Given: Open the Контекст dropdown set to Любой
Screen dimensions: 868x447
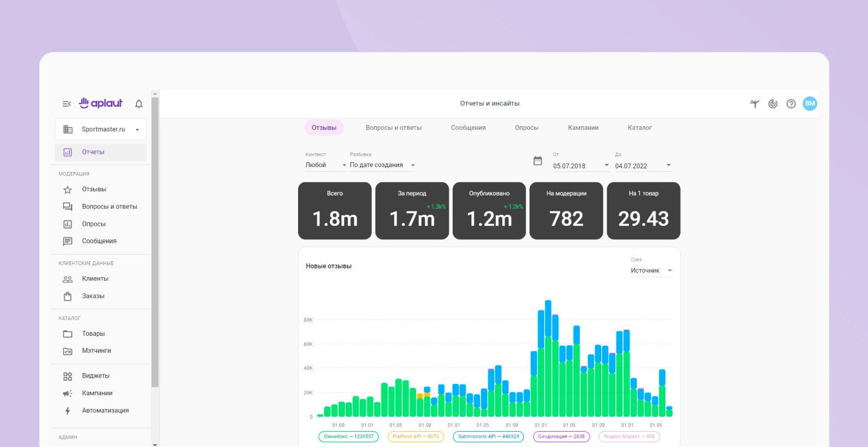Looking at the screenshot, I should (325, 165).
